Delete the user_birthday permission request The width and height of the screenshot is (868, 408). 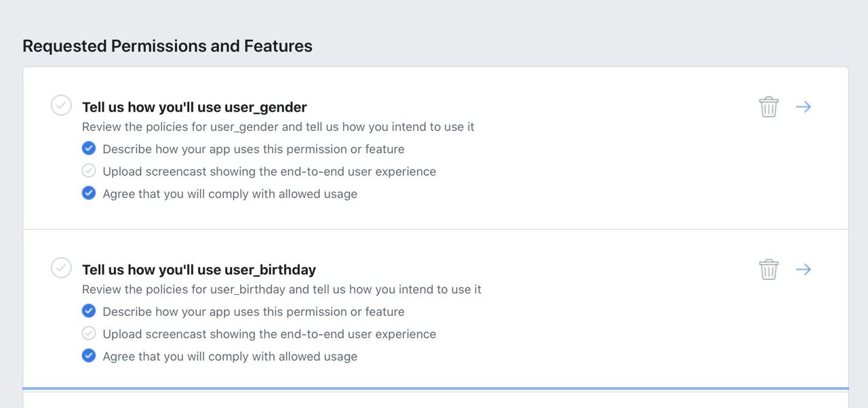pos(768,269)
